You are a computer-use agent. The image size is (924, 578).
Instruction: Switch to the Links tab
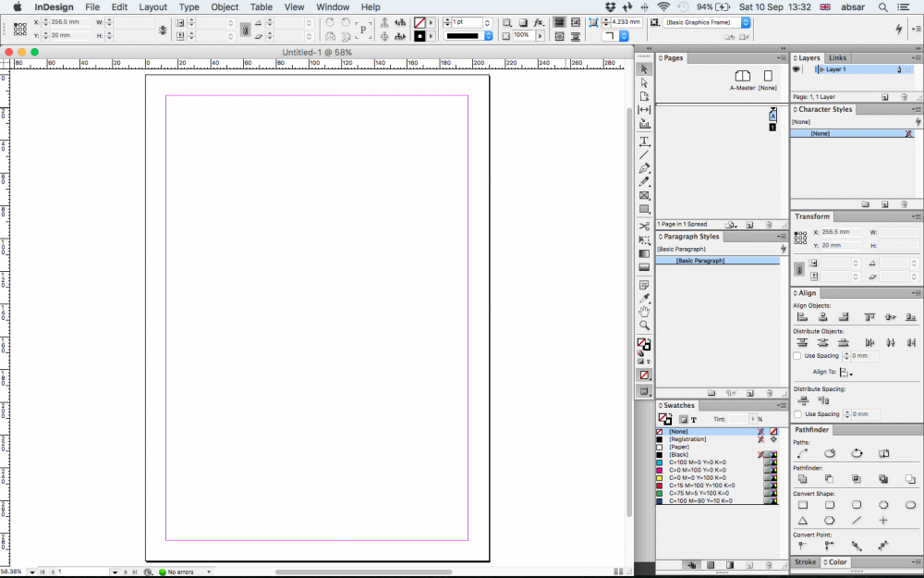coord(837,57)
